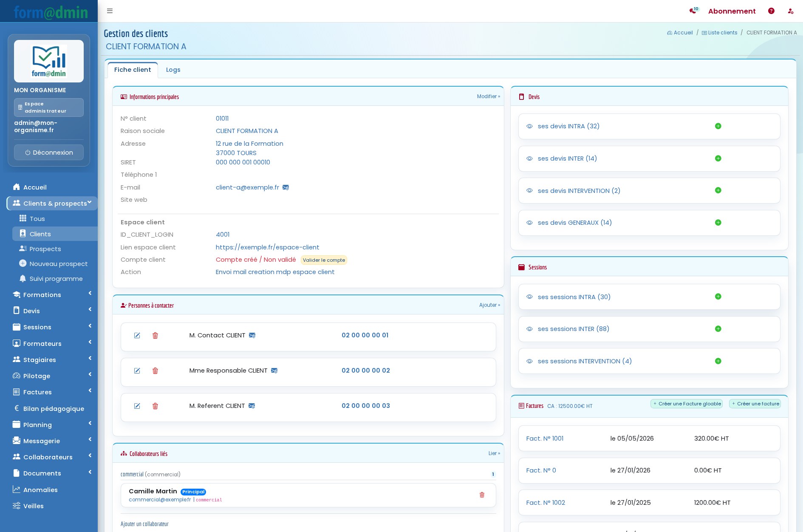Viewport: 803px width, 532px height.
Task: Open Liste clients breadcrumb
Action: coord(720,33)
